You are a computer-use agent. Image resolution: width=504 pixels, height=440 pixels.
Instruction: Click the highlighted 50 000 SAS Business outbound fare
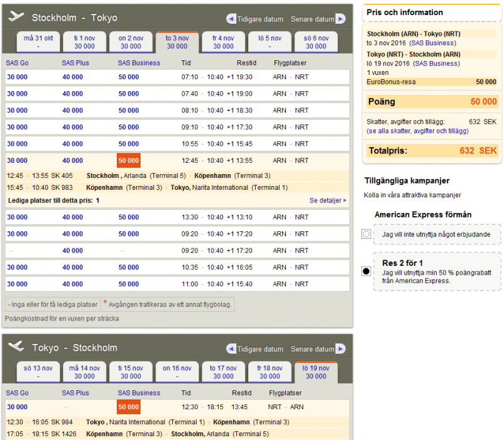(129, 161)
